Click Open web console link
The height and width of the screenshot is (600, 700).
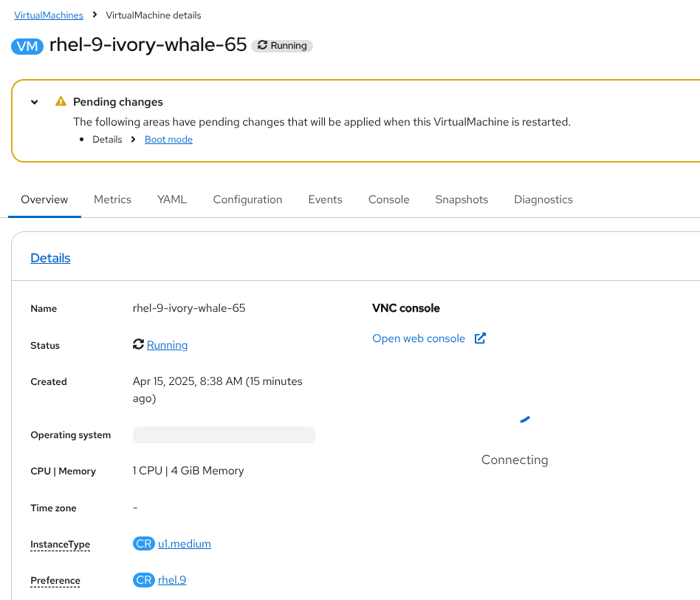[x=419, y=338]
